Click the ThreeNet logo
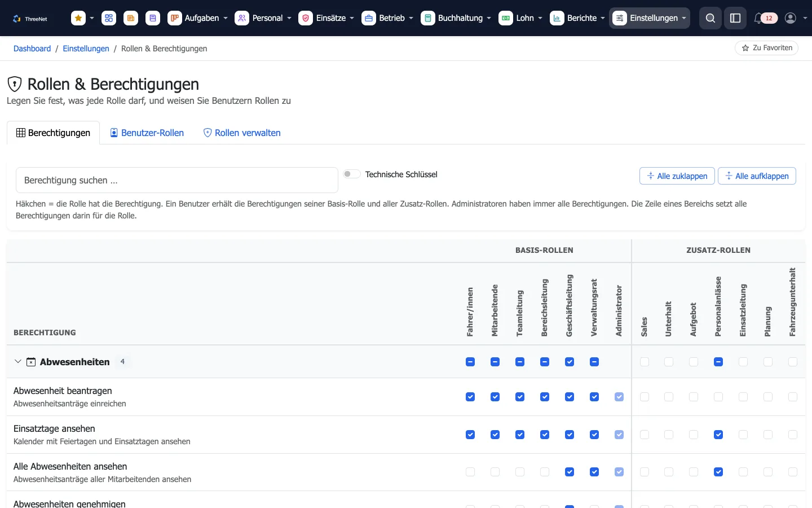 click(30, 19)
